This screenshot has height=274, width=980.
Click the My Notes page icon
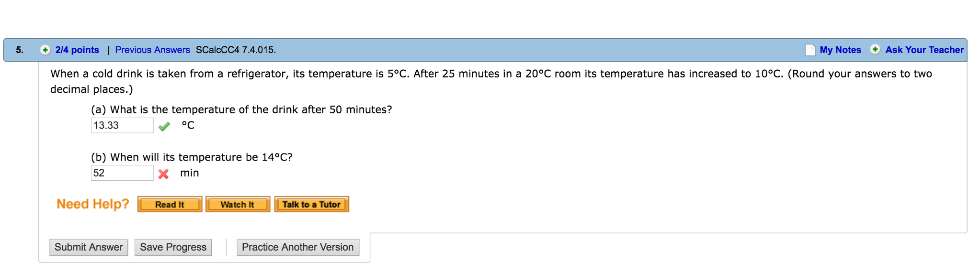810,50
